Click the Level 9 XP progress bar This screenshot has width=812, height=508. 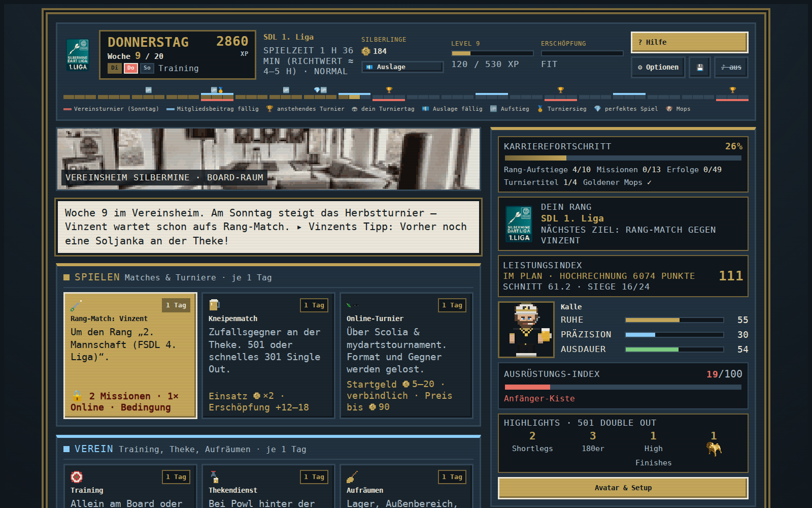coord(492,53)
